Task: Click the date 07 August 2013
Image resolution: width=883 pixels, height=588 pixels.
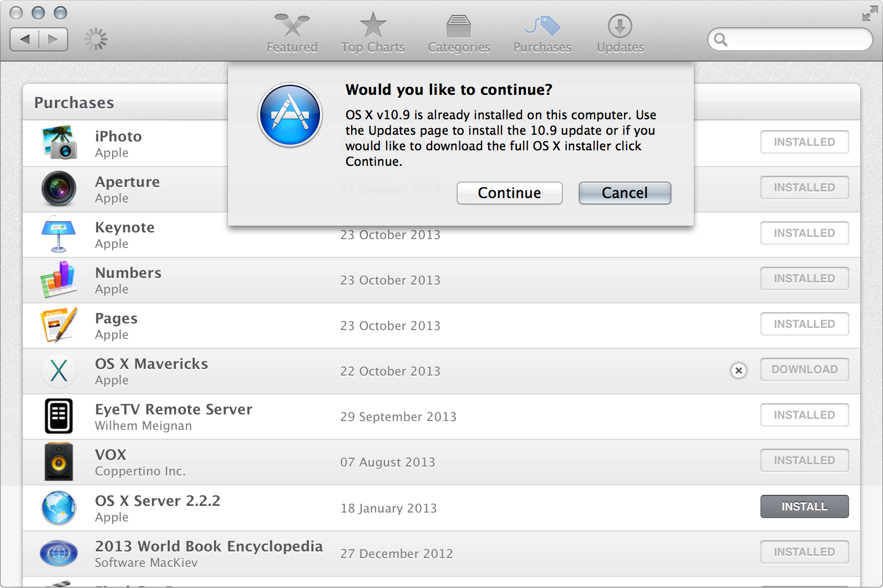Action: click(x=388, y=462)
